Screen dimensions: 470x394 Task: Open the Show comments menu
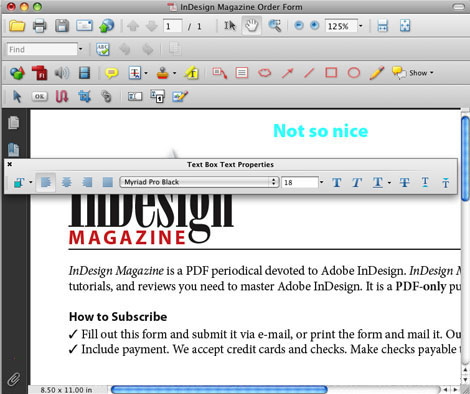pos(413,73)
